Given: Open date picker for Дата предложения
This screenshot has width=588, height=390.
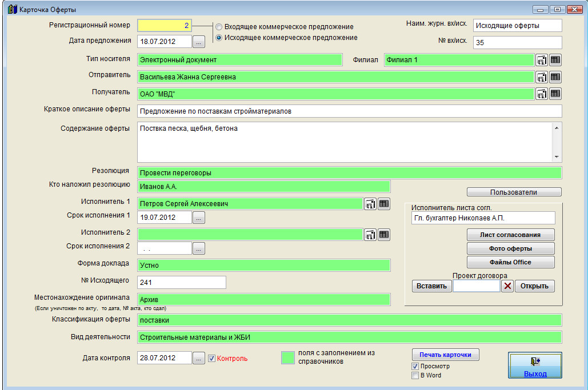Looking at the screenshot, I should (199, 42).
